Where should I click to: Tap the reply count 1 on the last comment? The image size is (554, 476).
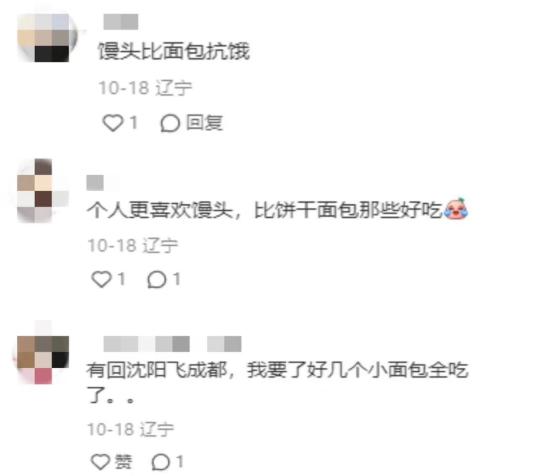pyautogui.click(x=179, y=462)
